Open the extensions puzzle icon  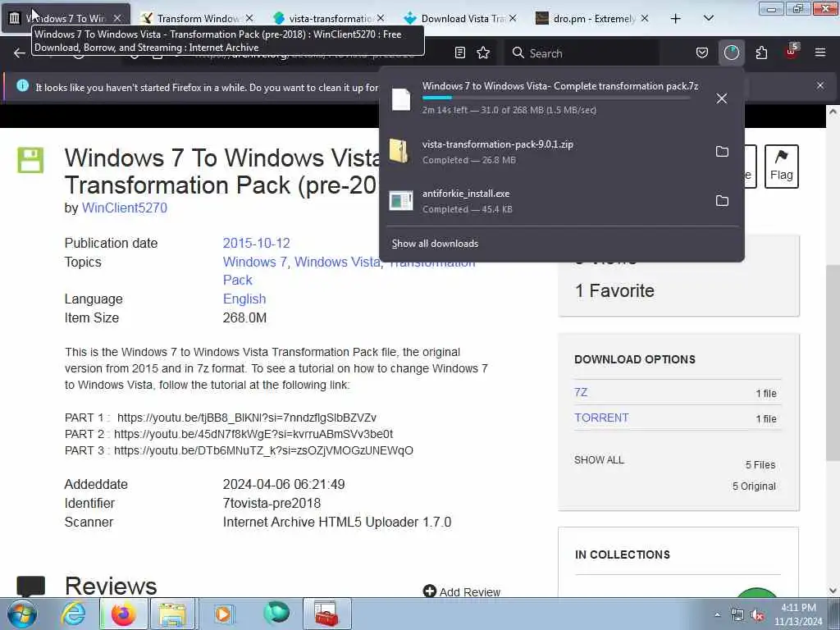point(761,52)
